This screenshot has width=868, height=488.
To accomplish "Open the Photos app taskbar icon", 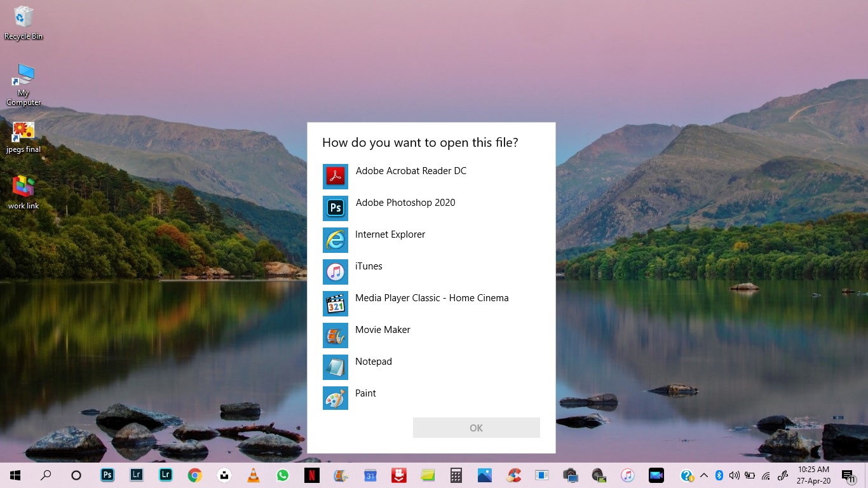I will [485, 475].
